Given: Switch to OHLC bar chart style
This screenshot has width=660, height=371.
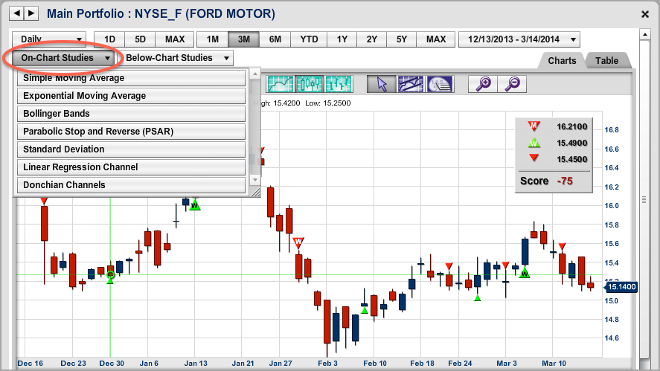Looking at the screenshot, I should [338, 84].
